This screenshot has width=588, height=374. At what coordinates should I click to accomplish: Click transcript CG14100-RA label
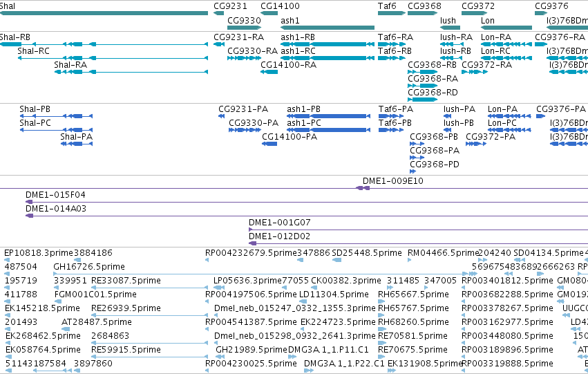tap(289, 65)
